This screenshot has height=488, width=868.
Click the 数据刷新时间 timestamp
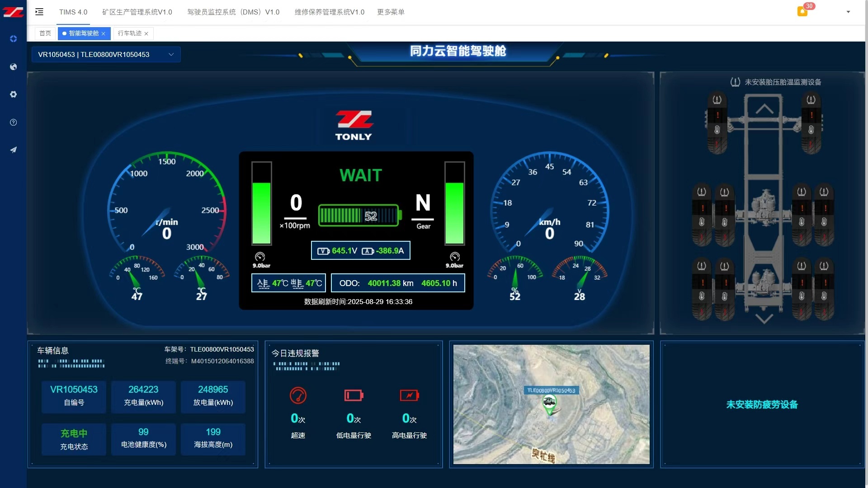(x=358, y=302)
